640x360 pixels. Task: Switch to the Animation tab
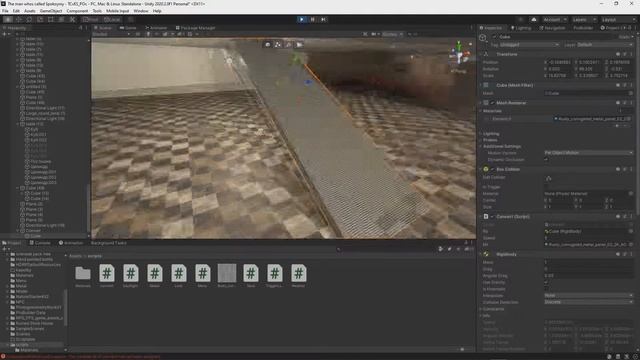(71, 243)
